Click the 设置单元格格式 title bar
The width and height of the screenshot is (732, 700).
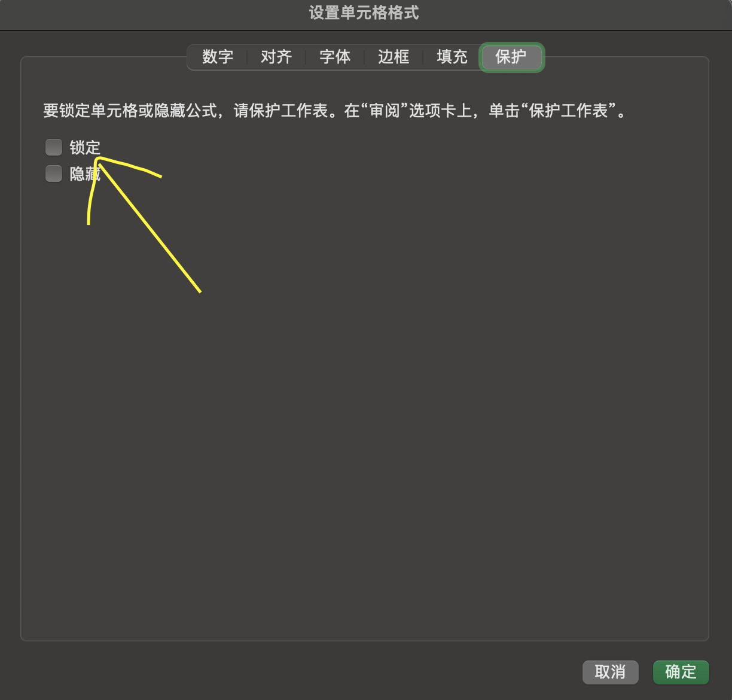364,13
